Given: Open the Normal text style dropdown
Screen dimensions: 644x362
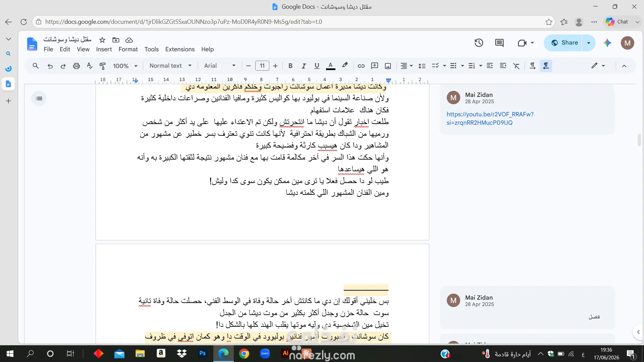Looking at the screenshot, I should (x=170, y=66).
